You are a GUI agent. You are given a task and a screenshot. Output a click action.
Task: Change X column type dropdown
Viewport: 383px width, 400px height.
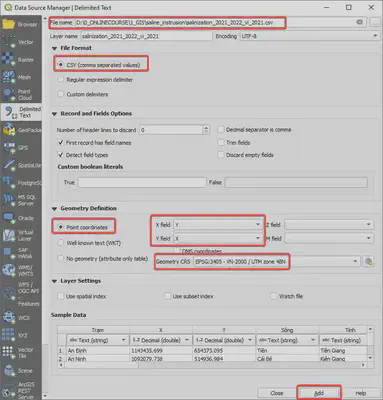click(x=160, y=340)
